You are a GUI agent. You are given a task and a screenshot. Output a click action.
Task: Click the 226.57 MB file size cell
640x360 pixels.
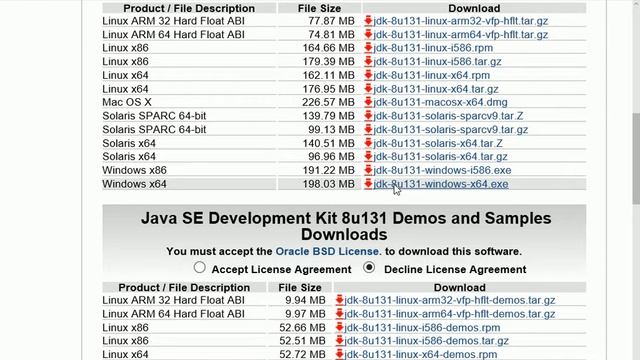tap(320, 102)
